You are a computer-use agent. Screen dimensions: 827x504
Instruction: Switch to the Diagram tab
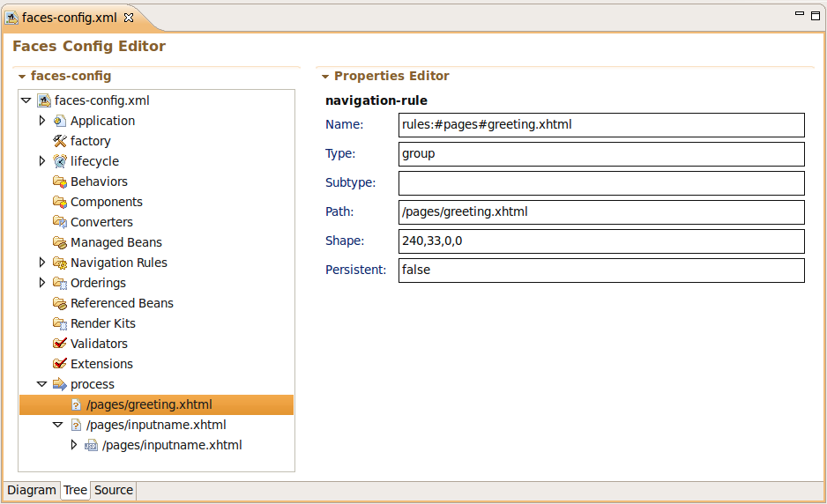pyautogui.click(x=32, y=491)
